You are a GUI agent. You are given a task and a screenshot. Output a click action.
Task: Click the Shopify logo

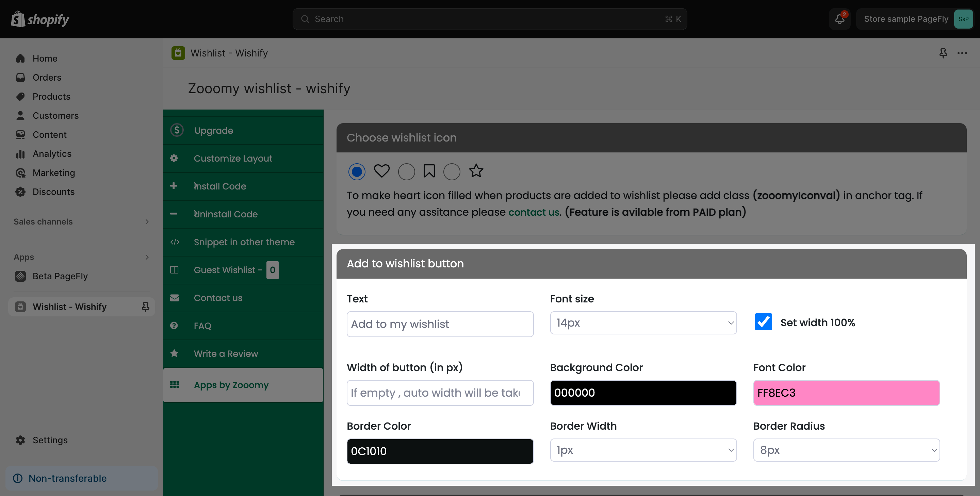[x=40, y=19]
